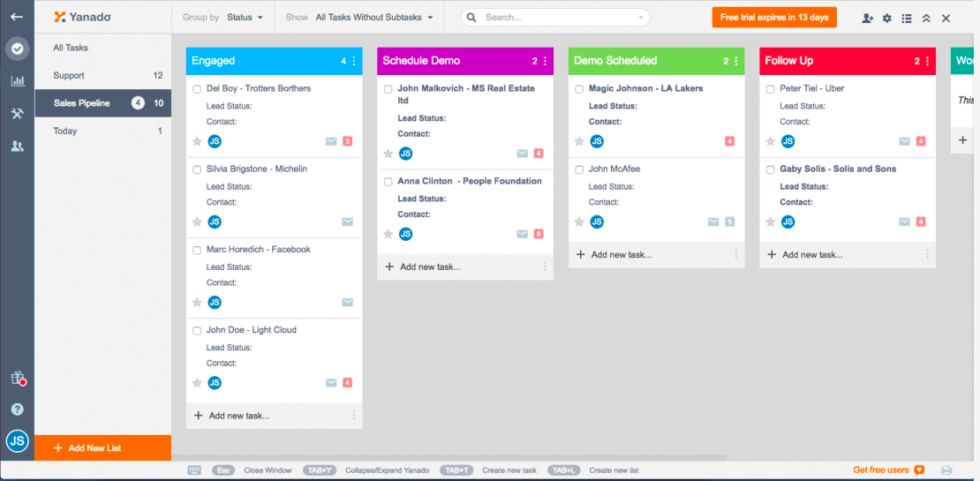Click the add user icon in top bar

(867, 19)
